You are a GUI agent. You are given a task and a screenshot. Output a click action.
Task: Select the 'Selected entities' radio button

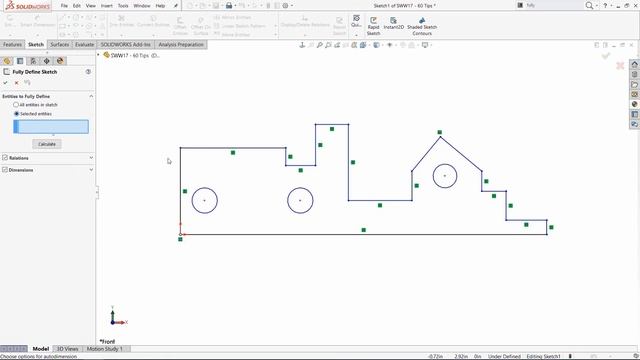[16, 114]
